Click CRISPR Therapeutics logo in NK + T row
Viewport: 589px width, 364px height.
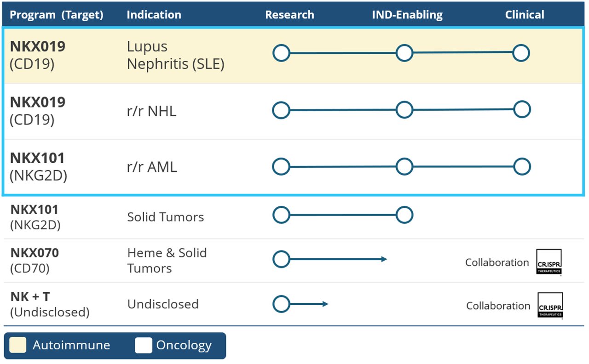click(550, 305)
